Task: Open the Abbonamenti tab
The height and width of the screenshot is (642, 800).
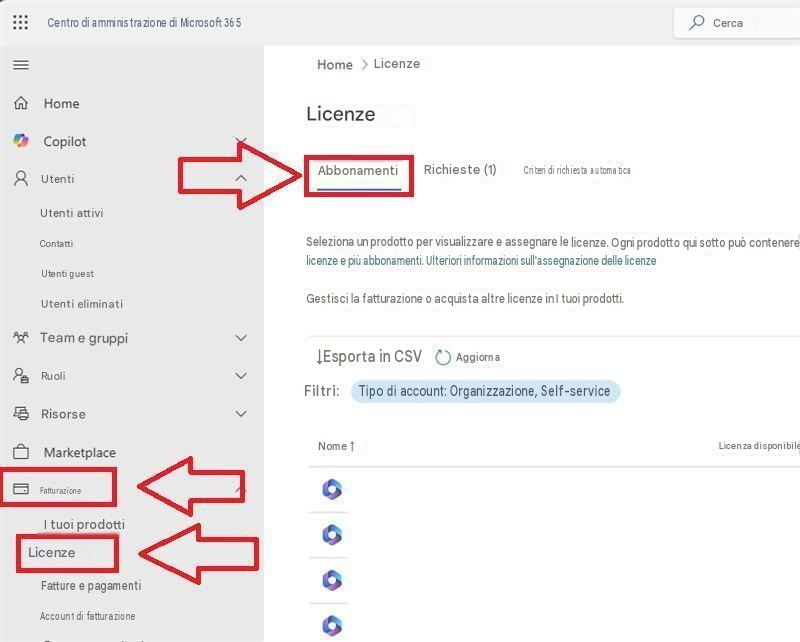Action: pyautogui.click(x=358, y=171)
